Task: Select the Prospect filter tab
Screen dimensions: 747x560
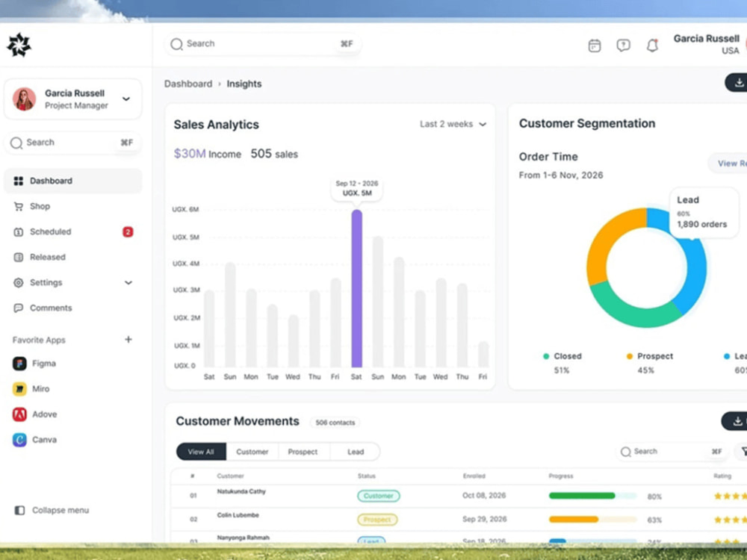Action: pos(303,452)
